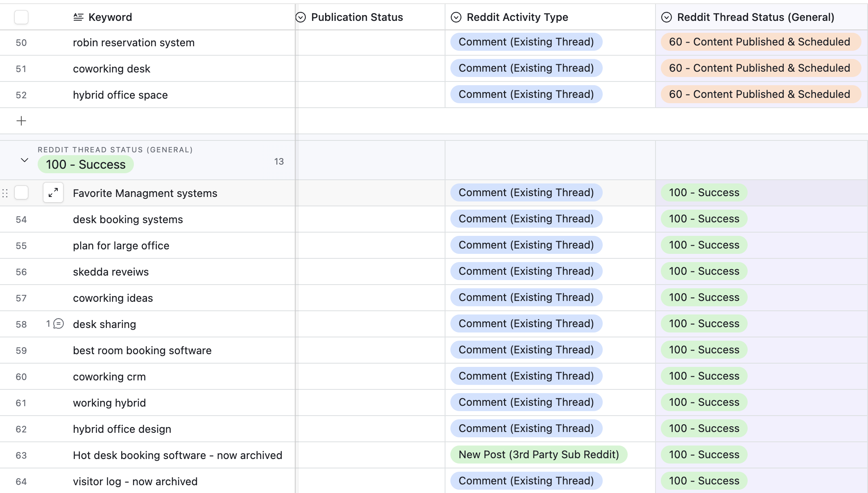Click row 52's 60 - Content Published & Scheduled tag
This screenshot has height=493, width=868.
[760, 94]
